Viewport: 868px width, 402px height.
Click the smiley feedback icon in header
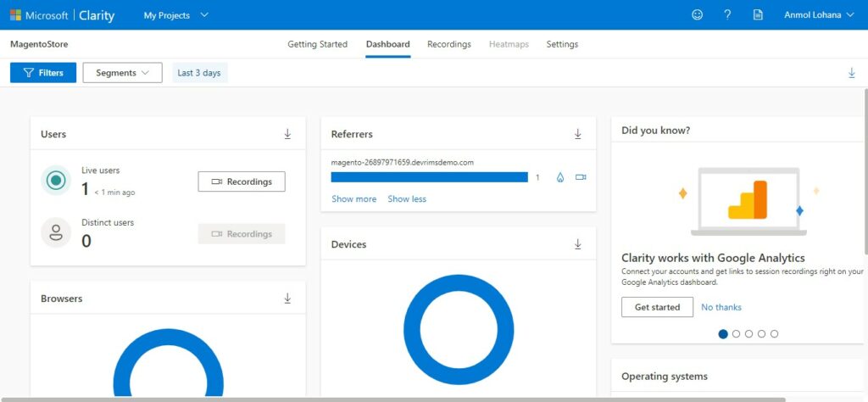[698, 15]
